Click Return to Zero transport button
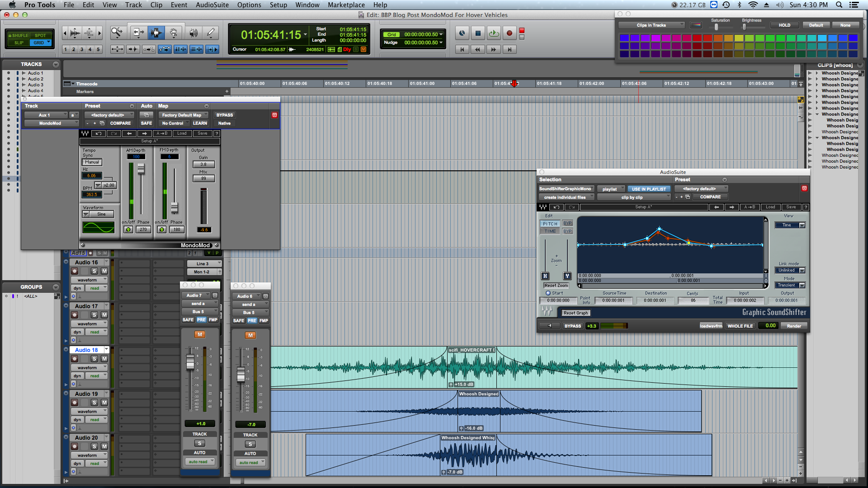This screenshot has height=488, width=868. click(x=462, y=49)
